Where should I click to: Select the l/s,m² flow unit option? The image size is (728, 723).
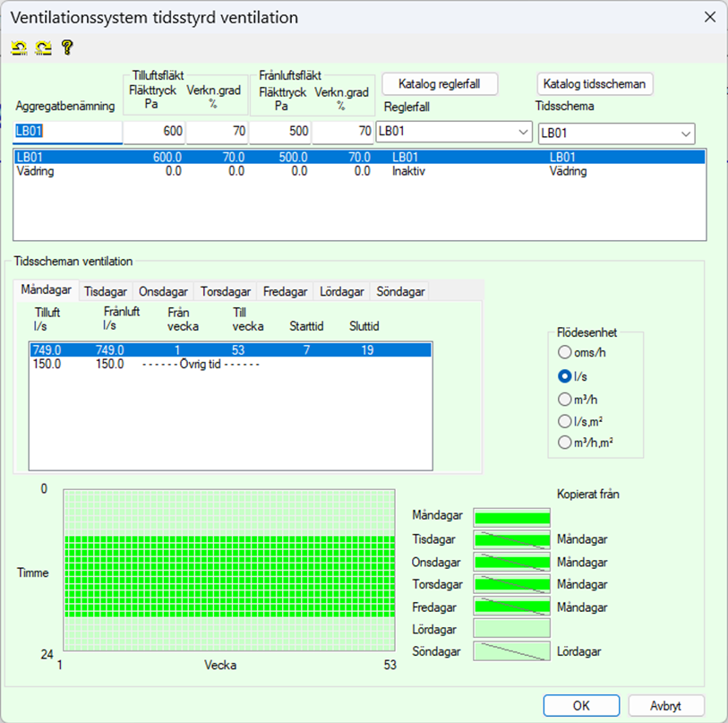pyautogui.click(x=565, y=421)
